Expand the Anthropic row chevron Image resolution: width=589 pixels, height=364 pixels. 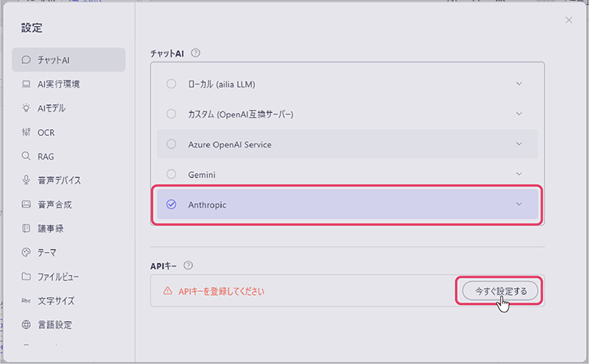coord(519,204)
